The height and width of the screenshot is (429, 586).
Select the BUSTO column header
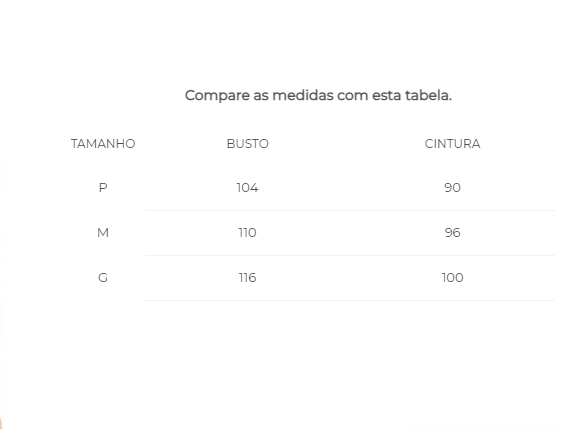tap(247, 144)
